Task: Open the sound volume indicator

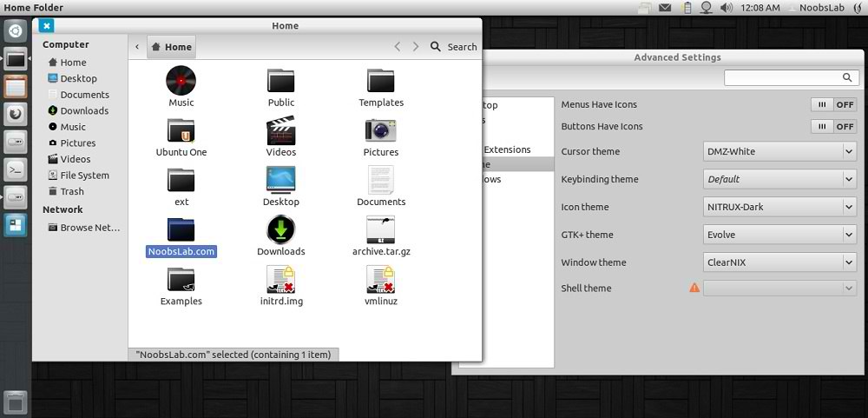Action: [727, 8]
